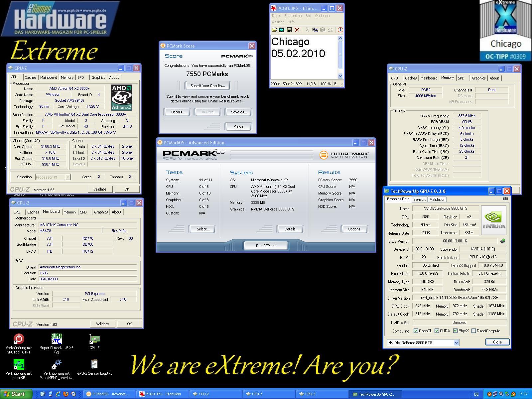This screenshot has height=399, width=532.
Task: Click the NVIDIA logo in GPU-Z
Action: point(494,220)
